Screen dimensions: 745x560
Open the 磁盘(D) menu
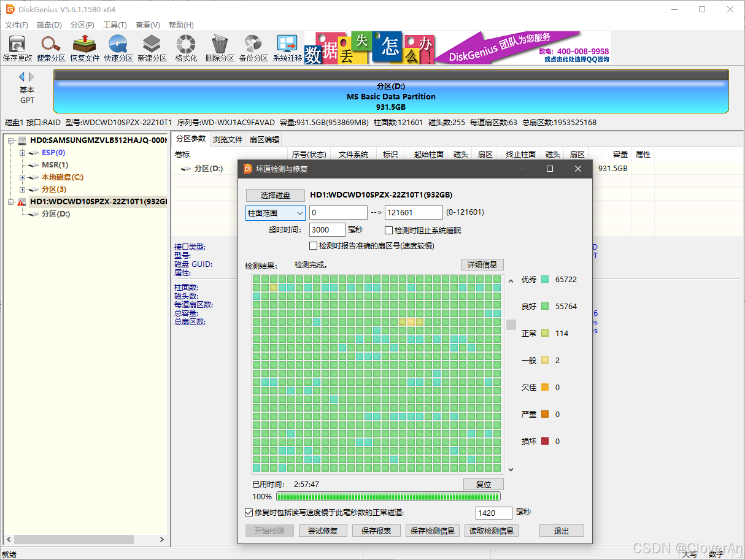pos(49,25)
